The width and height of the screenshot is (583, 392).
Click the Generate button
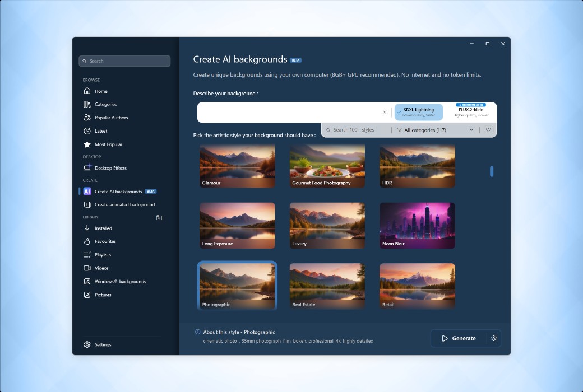(x=459, y=338)
